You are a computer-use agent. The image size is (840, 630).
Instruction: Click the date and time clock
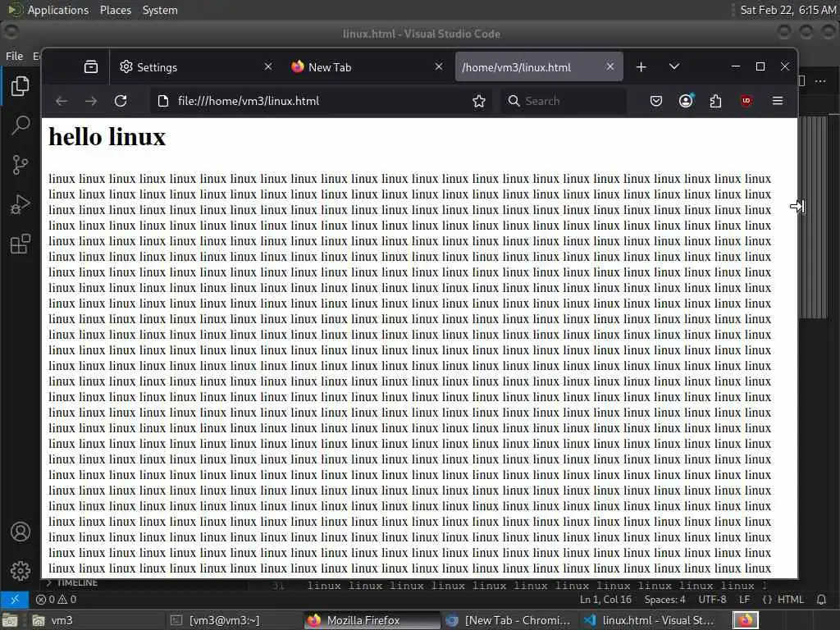click(x=787, y=10)
